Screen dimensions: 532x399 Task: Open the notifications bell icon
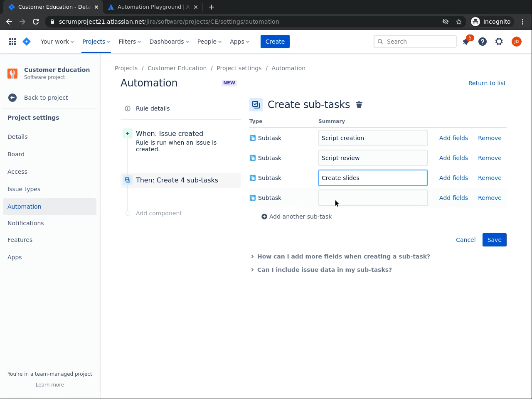[466, 42]
